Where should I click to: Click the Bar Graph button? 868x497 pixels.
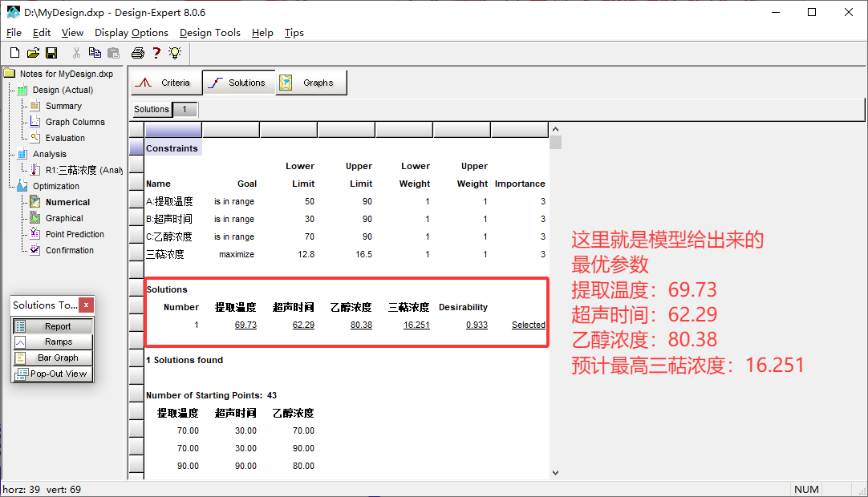click(53, 358)
